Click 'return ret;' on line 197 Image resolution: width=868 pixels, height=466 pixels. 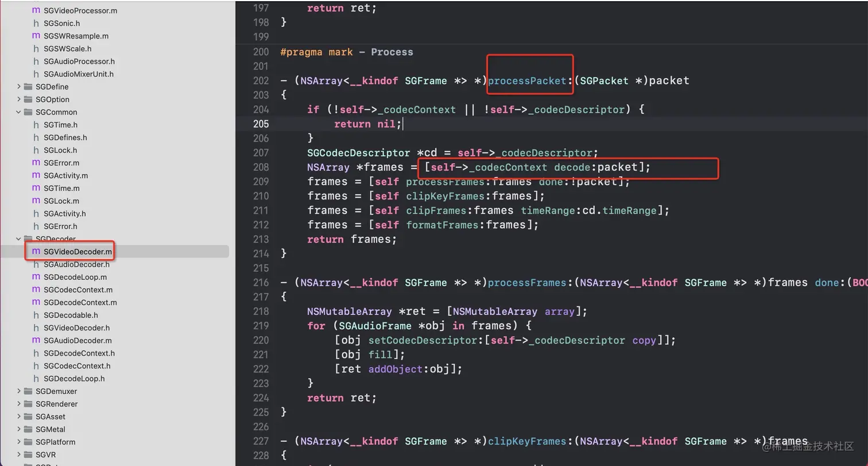point(342,8)
